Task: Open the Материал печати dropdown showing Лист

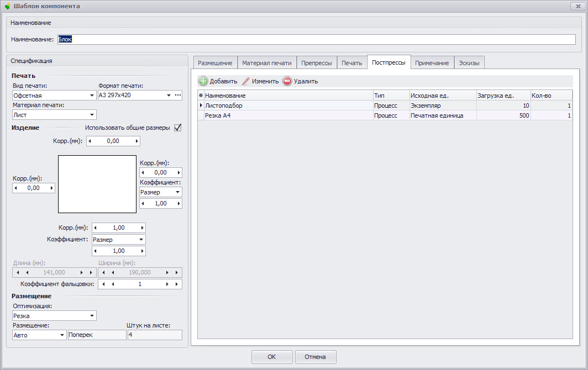Action: pos(92,115)
